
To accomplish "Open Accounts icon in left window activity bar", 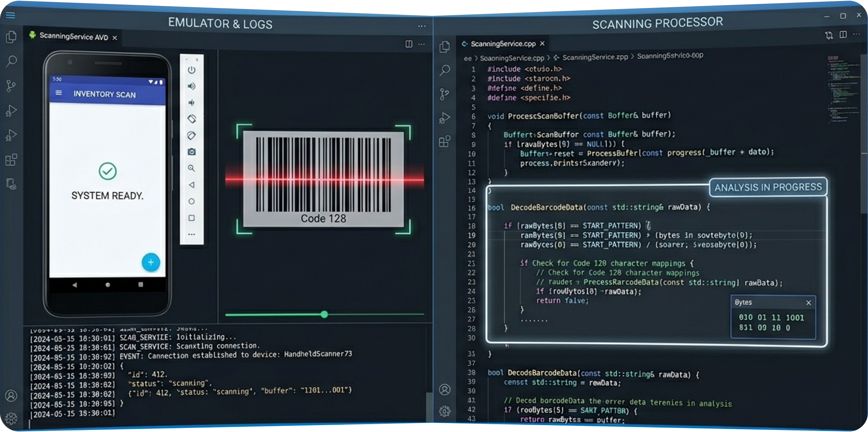I will pyautogui.click(x=11, y=395).
